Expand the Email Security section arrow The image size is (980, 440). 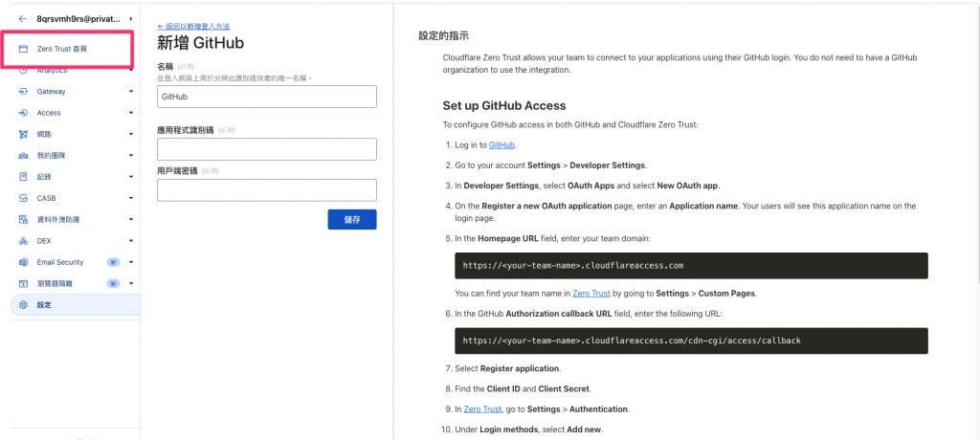[x=131, y=262]
